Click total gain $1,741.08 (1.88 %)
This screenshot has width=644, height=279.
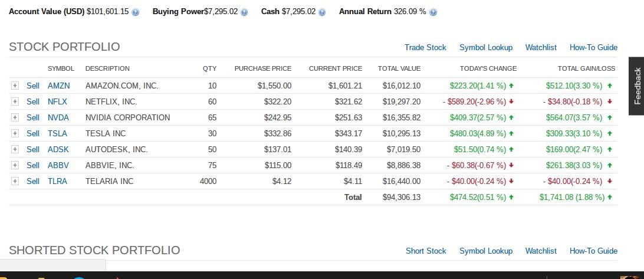pos(572,197)
